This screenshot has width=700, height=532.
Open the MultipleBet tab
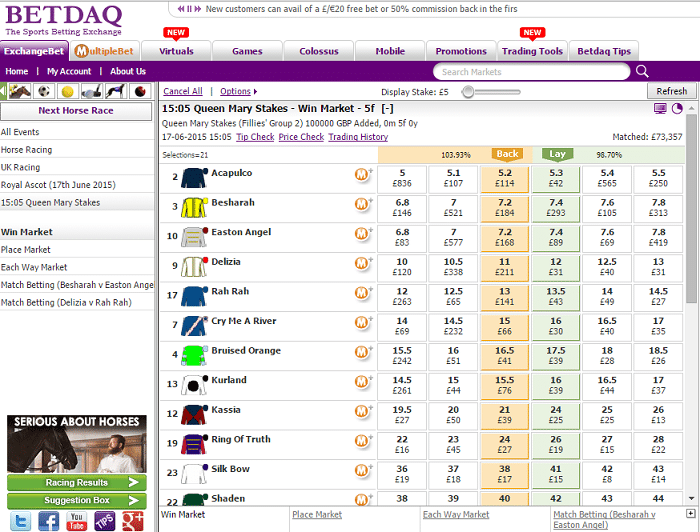point(104,51)
